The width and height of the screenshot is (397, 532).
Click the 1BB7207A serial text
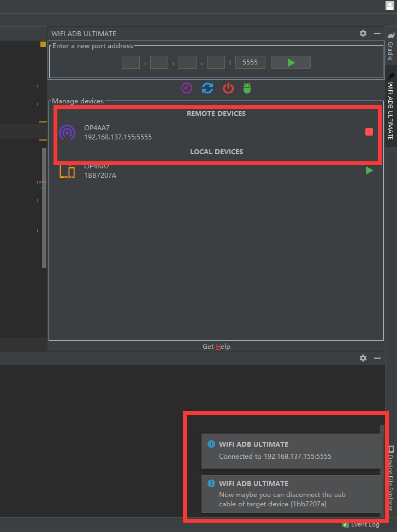coord(100,176)
